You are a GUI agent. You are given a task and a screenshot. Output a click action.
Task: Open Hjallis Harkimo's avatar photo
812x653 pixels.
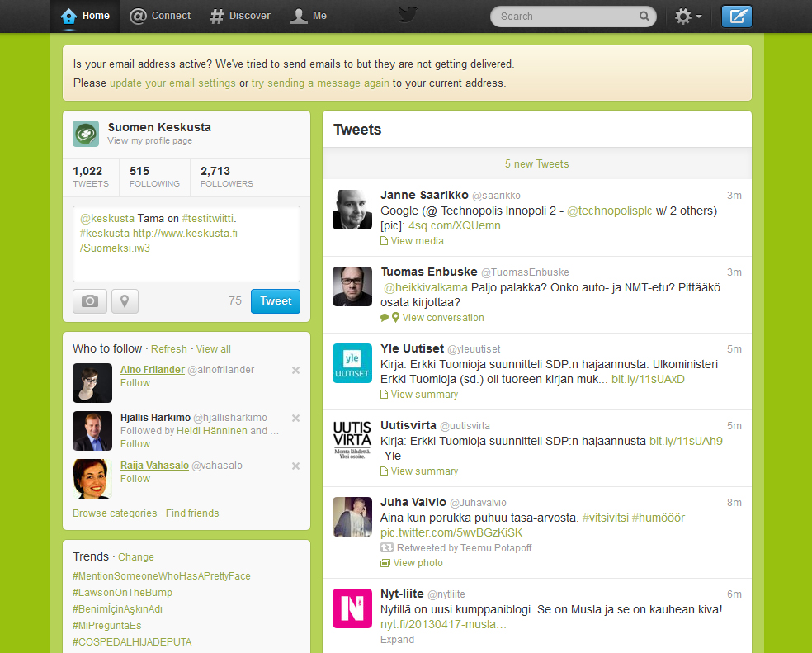pos(92,431)
